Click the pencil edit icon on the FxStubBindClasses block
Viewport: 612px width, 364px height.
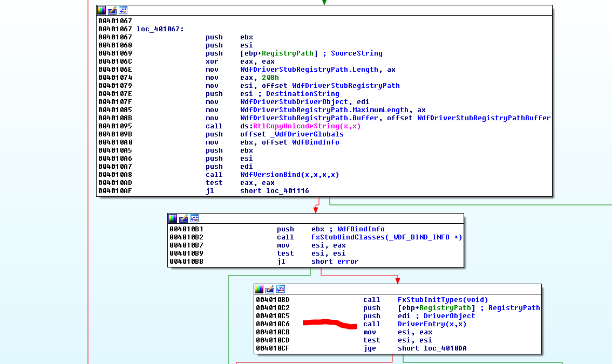pos(183,218)
